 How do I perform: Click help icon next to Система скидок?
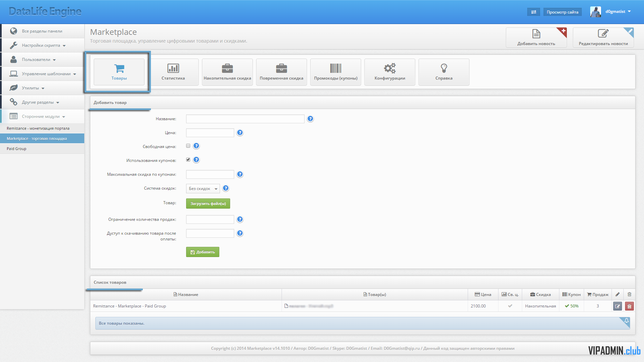tap(226, 188)
